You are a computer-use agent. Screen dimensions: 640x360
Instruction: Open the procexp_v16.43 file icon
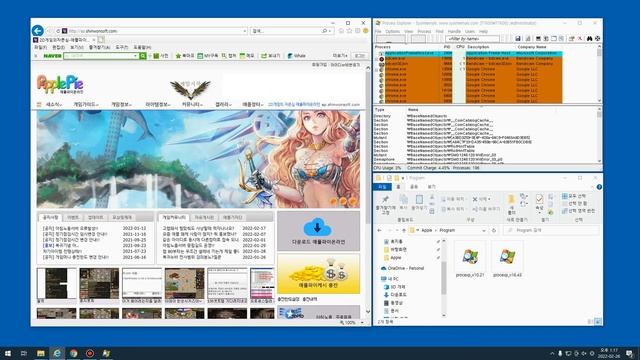(x=507, y=259)
